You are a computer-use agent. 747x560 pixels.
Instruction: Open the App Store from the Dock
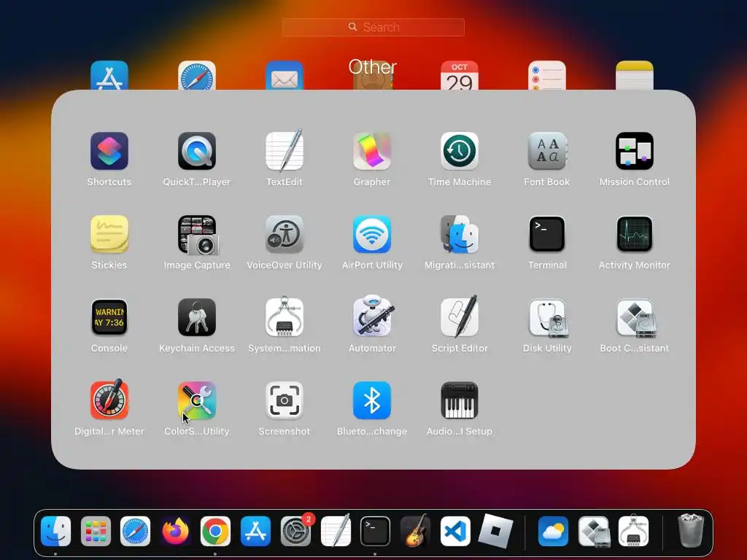[255, 531]
